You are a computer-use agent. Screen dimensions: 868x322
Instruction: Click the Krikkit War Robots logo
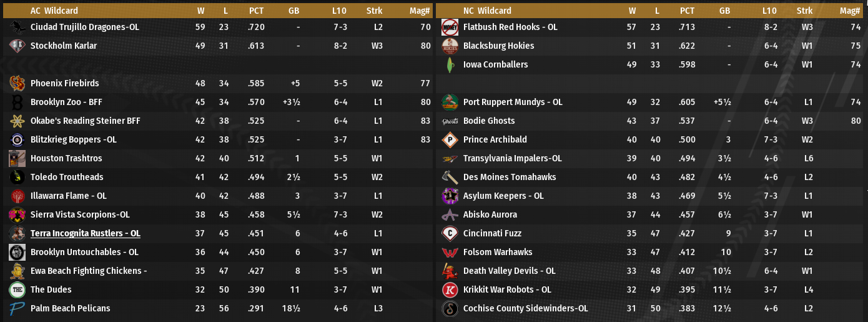[450, 290]
